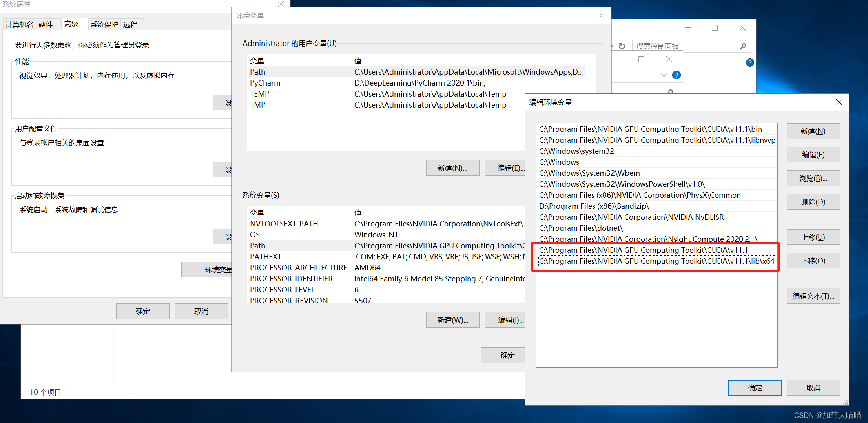Select the CUDA\v11.1\libnvvp path entry
Image resolution: width=868 pixels, height=423 pixels.
click(656, 140)
